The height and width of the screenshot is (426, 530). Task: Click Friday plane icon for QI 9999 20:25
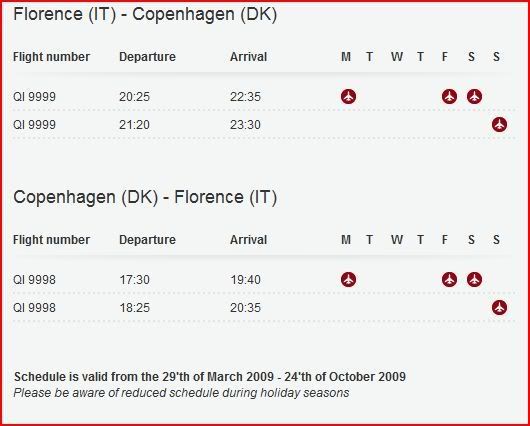pos(450,97)
